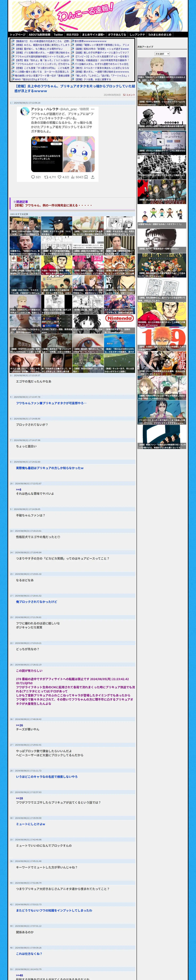Image resolution: width=196 pixels, height=980 pixels.
Task: Go to トップページ in navigation bar
Action: (17, 35)
